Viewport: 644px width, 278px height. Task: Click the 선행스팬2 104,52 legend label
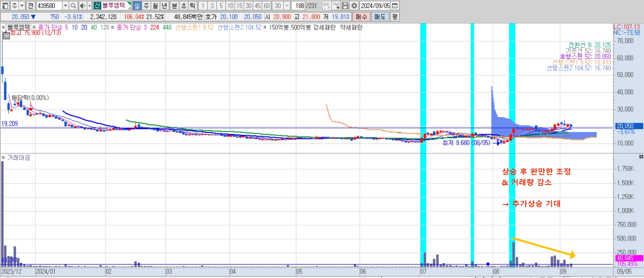[x=240, y=27]
